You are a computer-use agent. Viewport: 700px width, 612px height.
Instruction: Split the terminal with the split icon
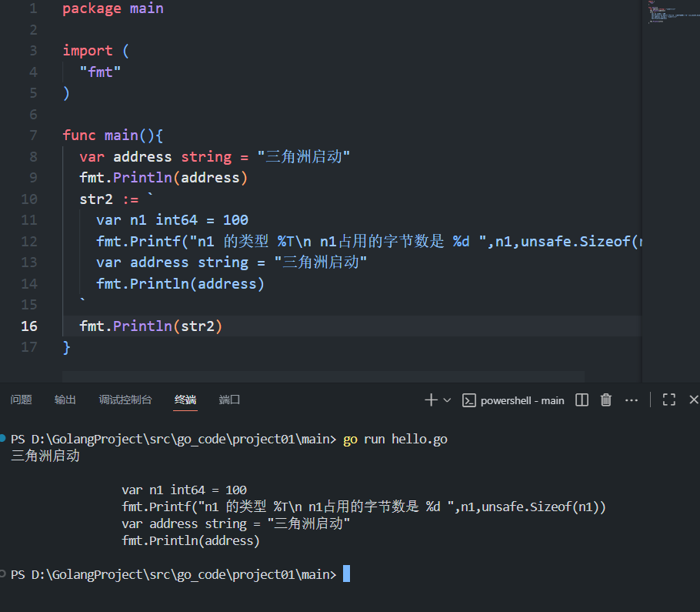pos(582,400)
